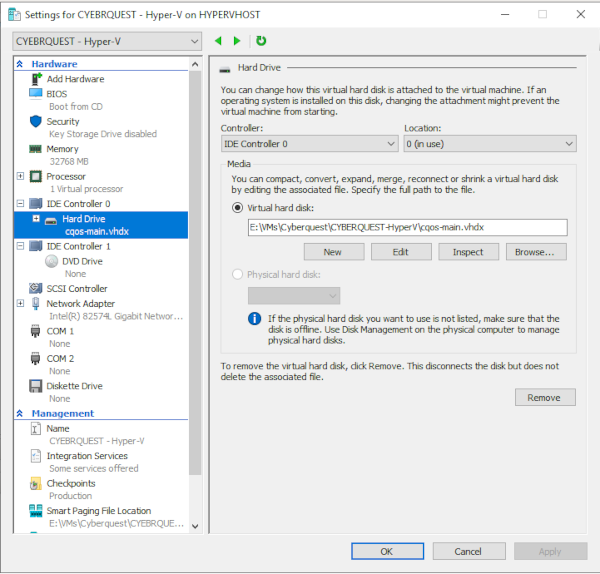This screenshot has width=600, height=574.
Task: Click the green forward navigation arrow
Action: [x=237, y=41]
